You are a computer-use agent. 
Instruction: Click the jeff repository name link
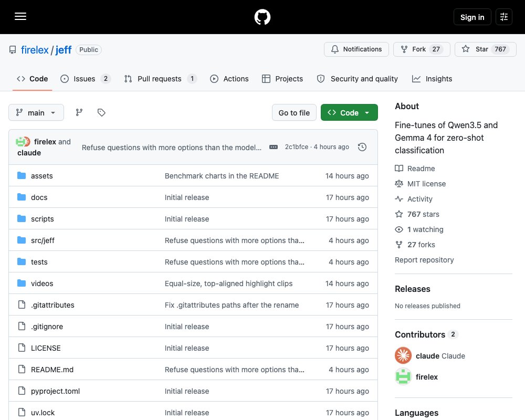(64, 50)
